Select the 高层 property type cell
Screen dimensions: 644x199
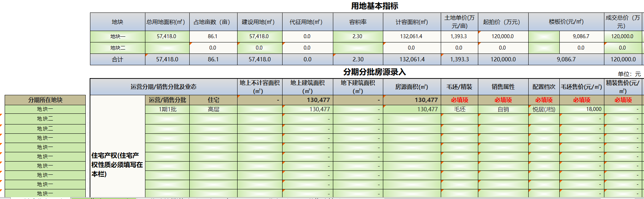click(x=213, y=109)
